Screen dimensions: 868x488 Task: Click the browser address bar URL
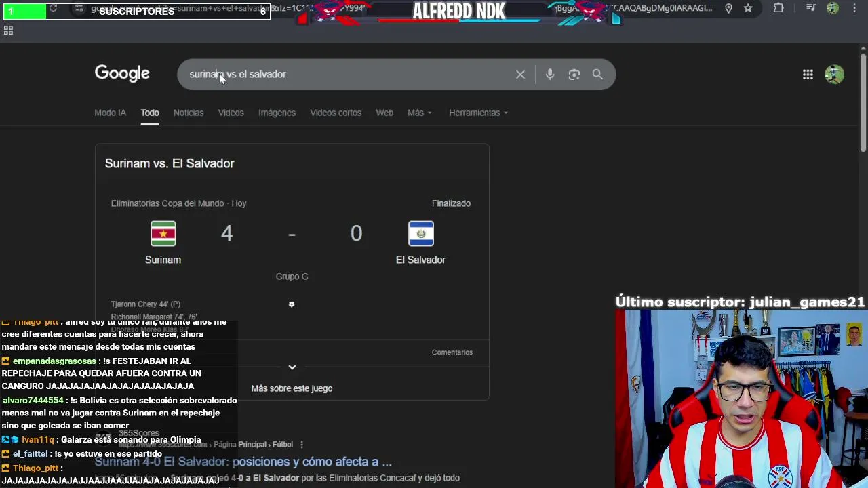click(400, 8)
